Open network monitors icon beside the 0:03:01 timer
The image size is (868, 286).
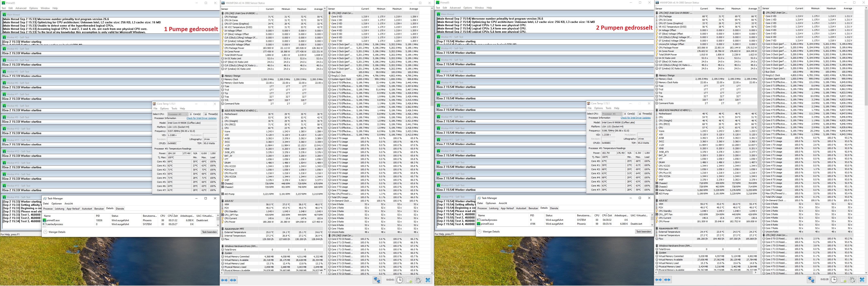377,280
